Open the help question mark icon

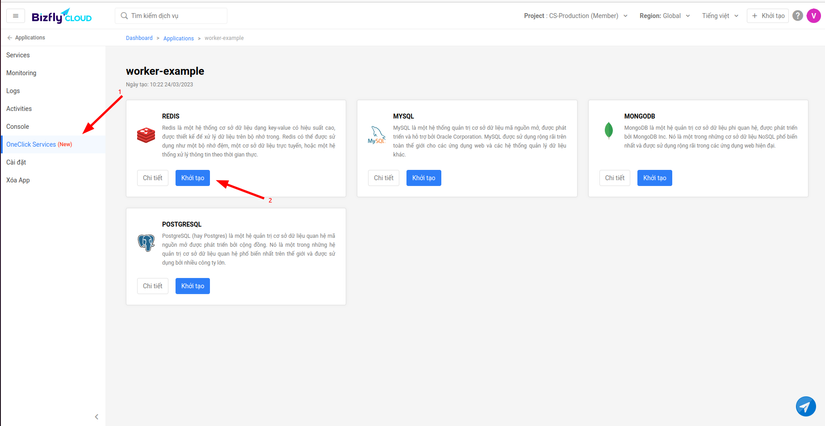(x=798, y=16)
